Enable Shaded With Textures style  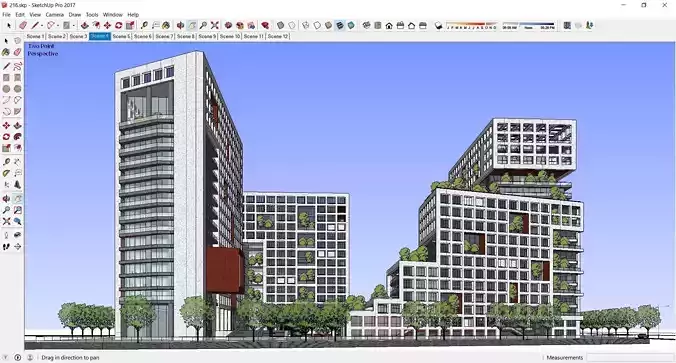coord(340,25)
